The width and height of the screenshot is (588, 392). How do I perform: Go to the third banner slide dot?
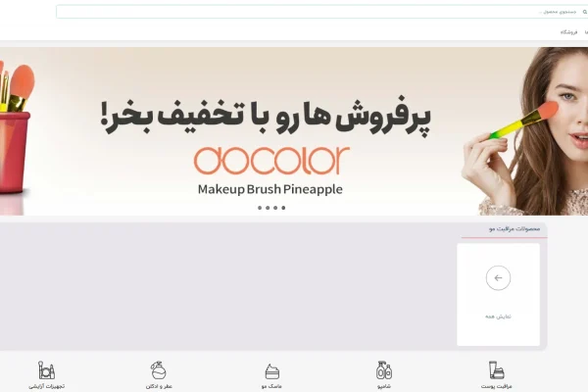tap(275, 208)
